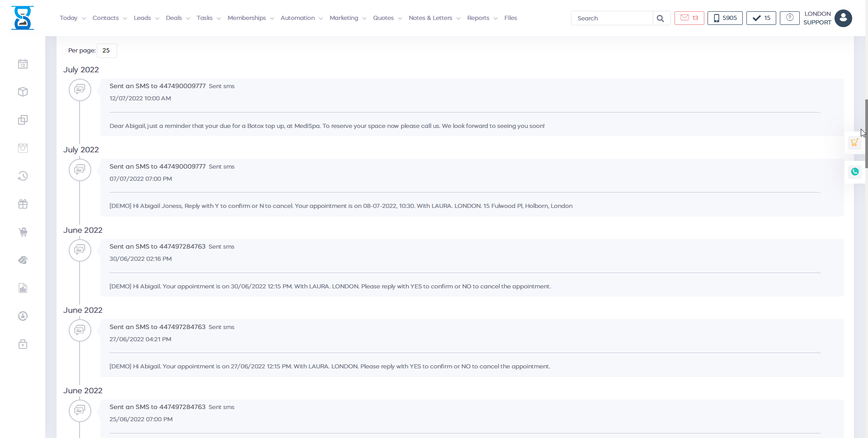The image size is (868, 438).
Task: Click the padlock icon in sidebar
Action: [x=23, y=344]
